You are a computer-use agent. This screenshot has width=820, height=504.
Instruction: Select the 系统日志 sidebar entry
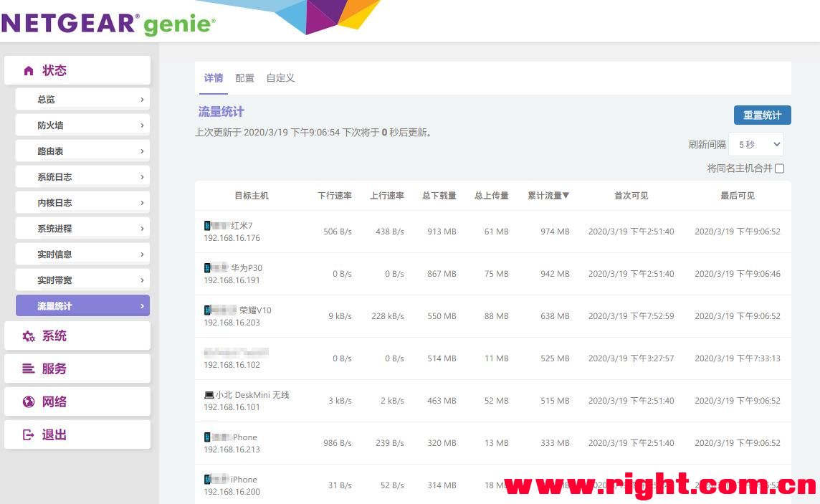click(82, 177)
